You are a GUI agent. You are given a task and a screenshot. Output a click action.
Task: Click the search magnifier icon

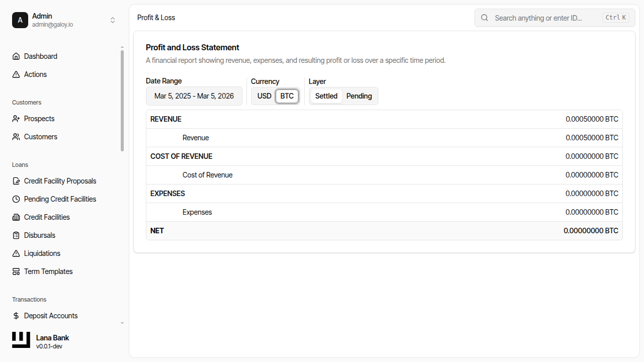[x=485, y=18]
